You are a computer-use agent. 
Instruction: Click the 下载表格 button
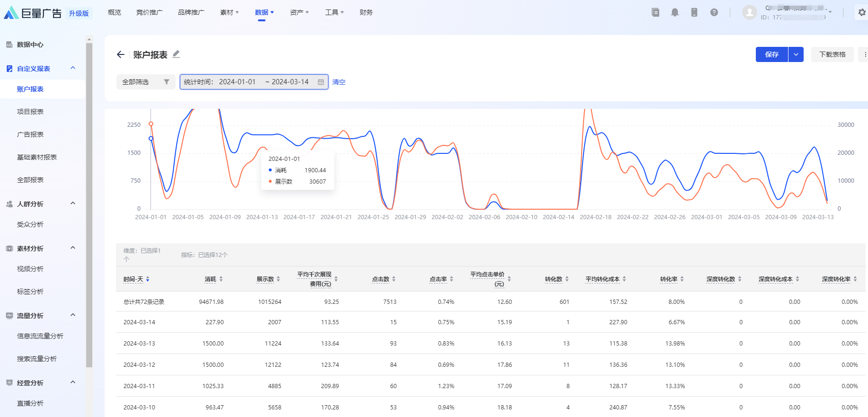pyautogui.click(x=833, y=54)
